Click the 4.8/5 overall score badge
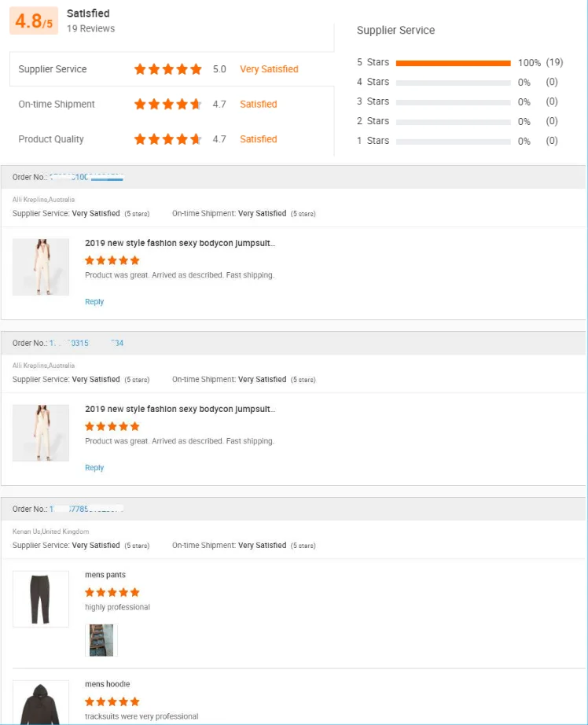Viewport: 588px width, 725px height. (x=34, y=20)
